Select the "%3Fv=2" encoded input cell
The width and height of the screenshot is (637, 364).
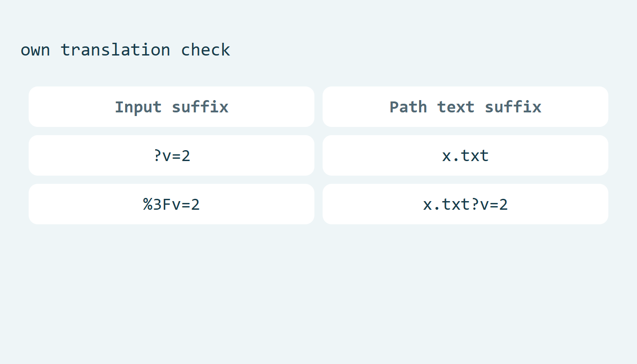[x=172, y=204]
